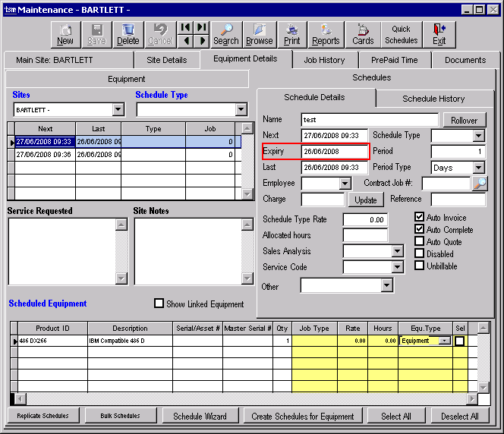Viewport: 504px width, 434px height.
Task: Click the Print toolbar icon
Action: 291,34
